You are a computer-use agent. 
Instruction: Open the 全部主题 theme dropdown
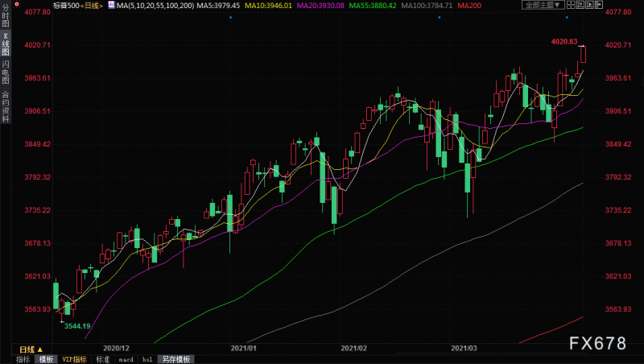click(543, 5)
